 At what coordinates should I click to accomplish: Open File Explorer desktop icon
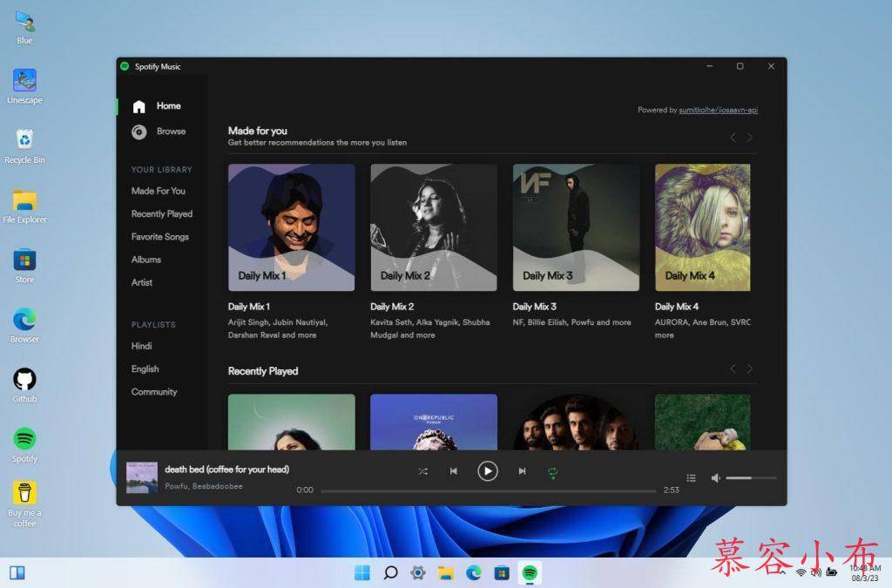coord(24,206)
